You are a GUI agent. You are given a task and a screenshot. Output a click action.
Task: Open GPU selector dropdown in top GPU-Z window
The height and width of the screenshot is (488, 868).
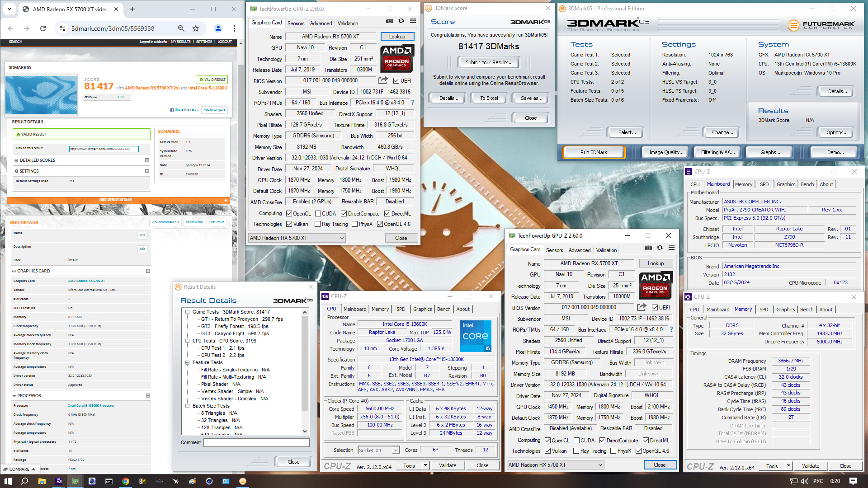coord(297,238)
